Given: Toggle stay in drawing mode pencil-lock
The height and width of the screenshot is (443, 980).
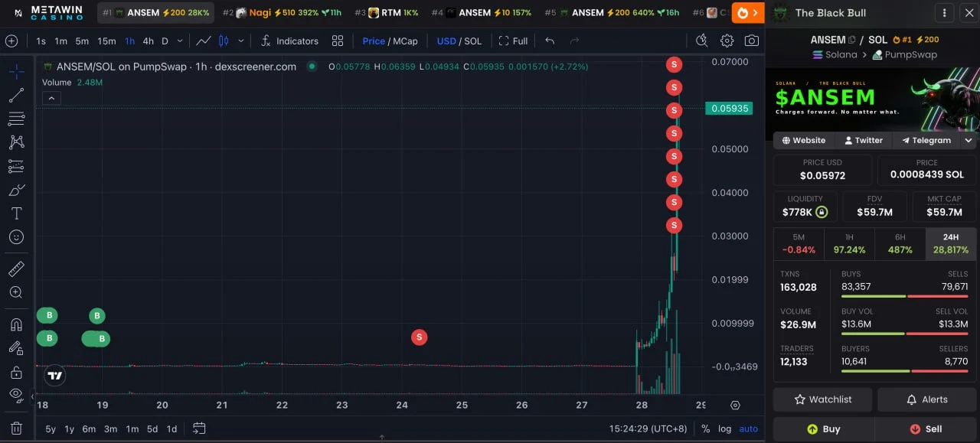Looking at the screenshot, I should click(x=16, y=348).
